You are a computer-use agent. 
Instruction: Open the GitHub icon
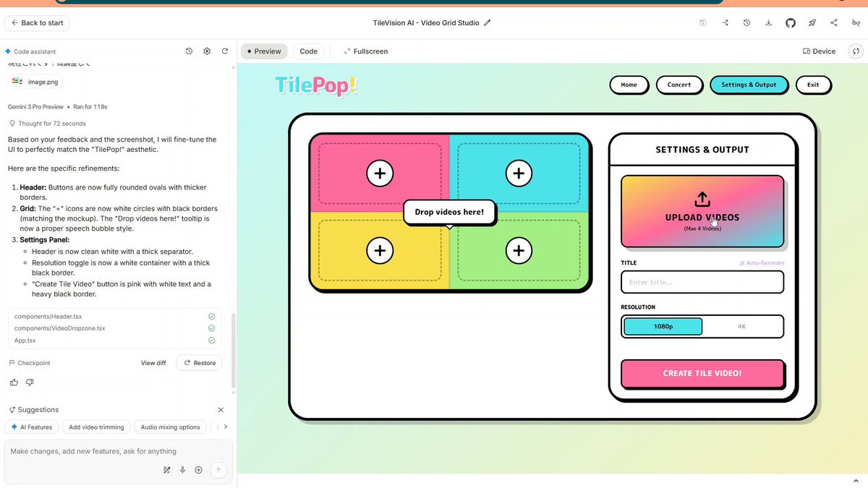(791, 23)
